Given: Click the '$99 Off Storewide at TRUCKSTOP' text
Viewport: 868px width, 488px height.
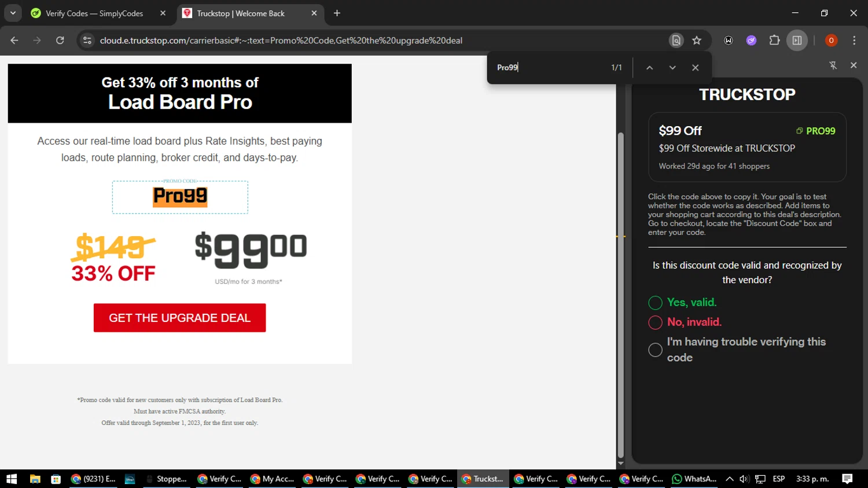Looking at the screenshot, I should (727, 148).
